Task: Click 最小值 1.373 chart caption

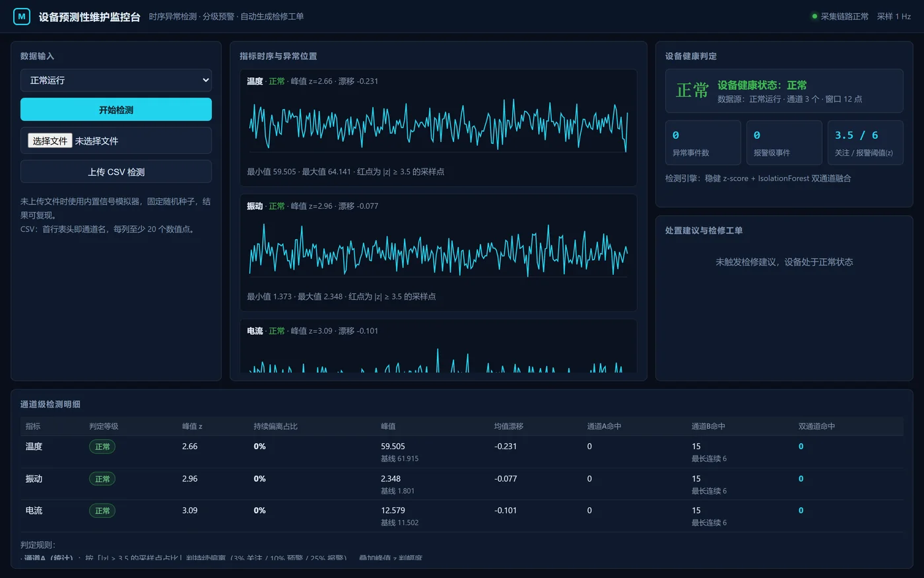Action: [341, 297]
